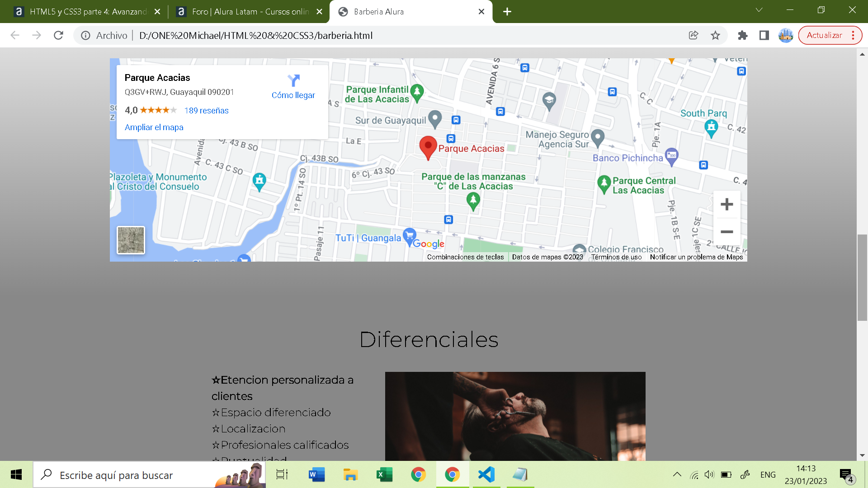
Task: Click the share page icon
Action: click(x=693, y=35)
